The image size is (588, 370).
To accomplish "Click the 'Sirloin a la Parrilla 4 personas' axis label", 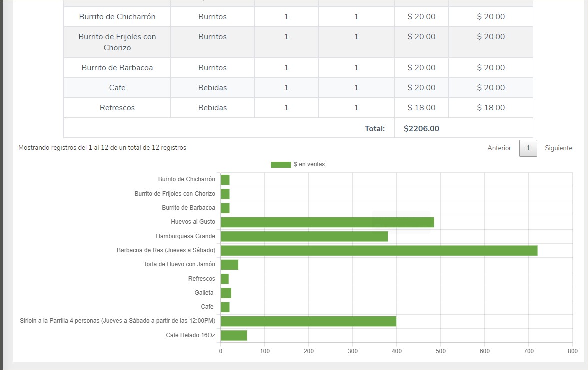I will [118, 321].
